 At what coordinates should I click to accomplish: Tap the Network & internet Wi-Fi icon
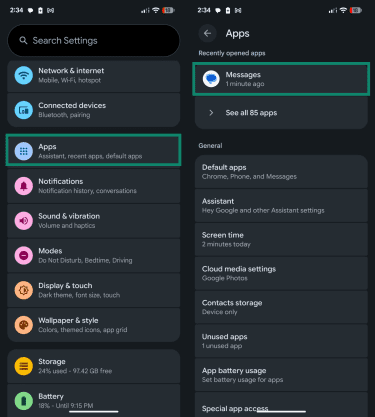point(24,75)
